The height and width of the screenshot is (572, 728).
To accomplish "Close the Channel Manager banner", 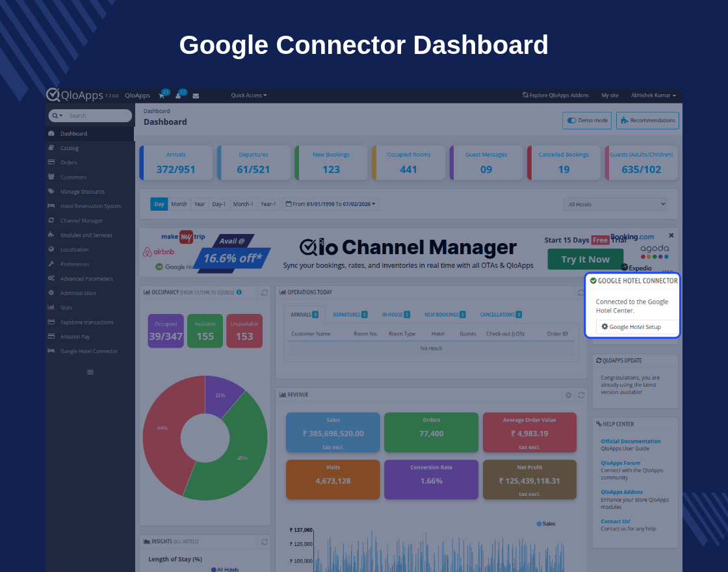I will pyautogui.click(x=671, y=235).
